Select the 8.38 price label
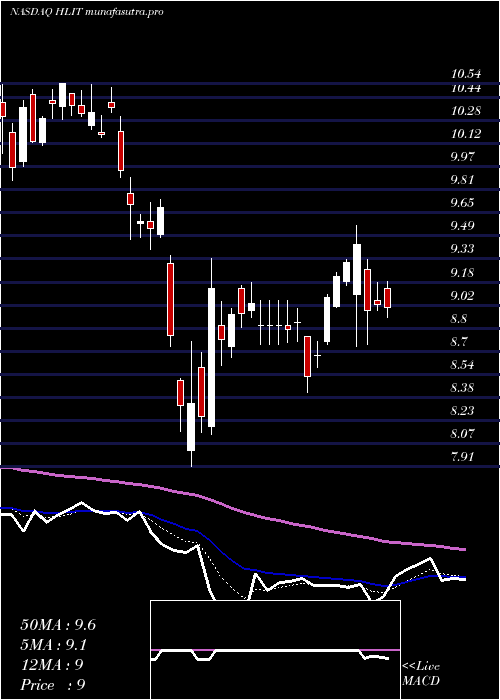The image size is (500, 700). tap(462, 388)
